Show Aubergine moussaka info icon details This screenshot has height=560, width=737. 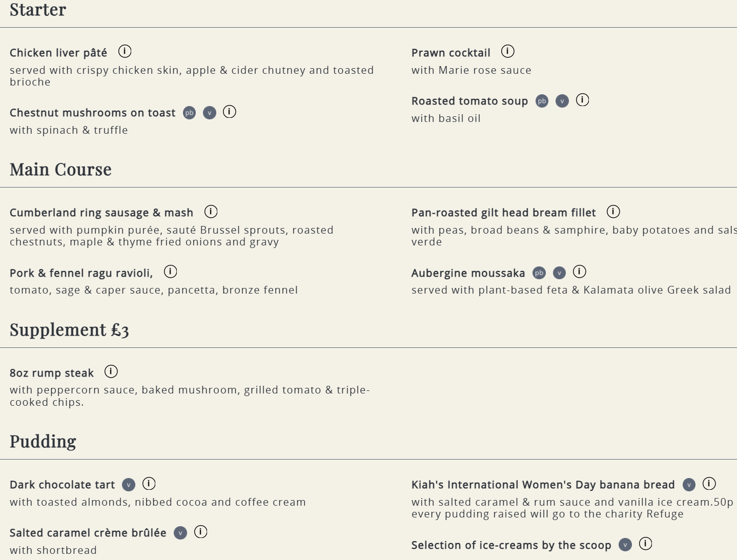(x=579, y=272)
